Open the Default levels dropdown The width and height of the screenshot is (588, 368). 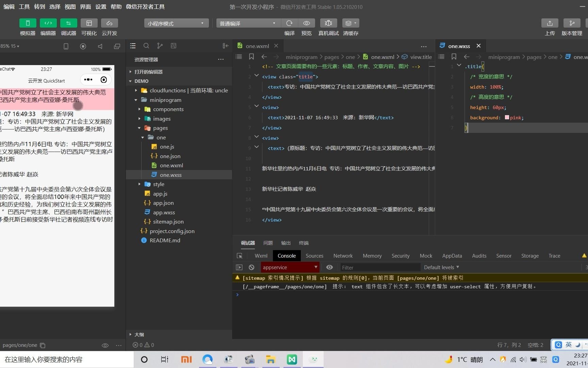point(441,267)
